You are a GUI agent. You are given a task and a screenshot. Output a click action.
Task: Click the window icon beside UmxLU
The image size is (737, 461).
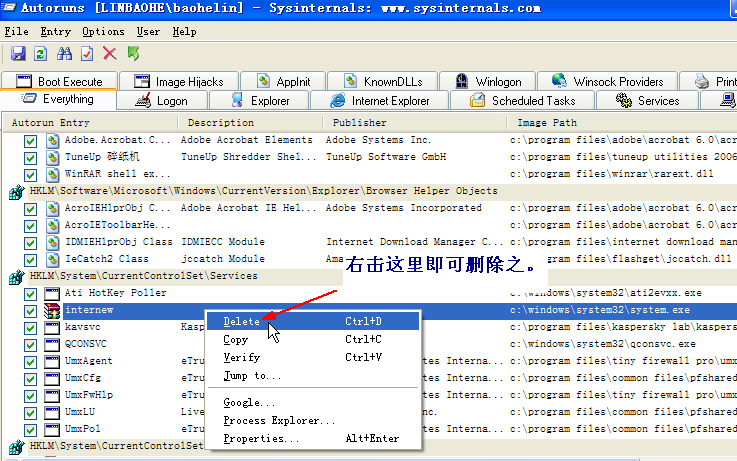click(52, 413)
